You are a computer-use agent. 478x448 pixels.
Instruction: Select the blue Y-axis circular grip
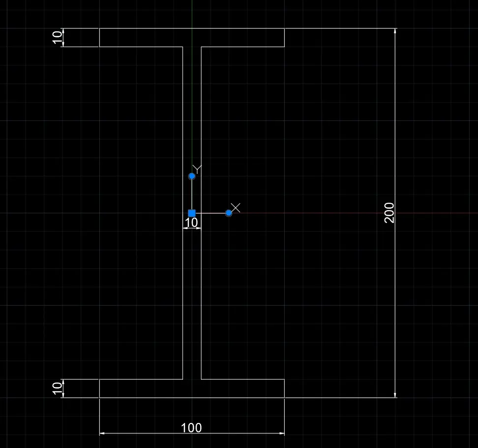[x=192, y=176]
